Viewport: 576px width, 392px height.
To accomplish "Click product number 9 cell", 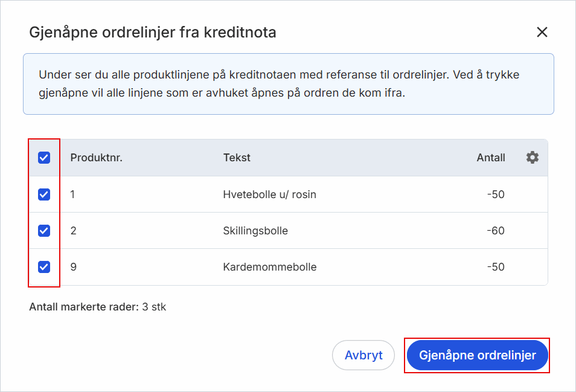I will (74, 267).
